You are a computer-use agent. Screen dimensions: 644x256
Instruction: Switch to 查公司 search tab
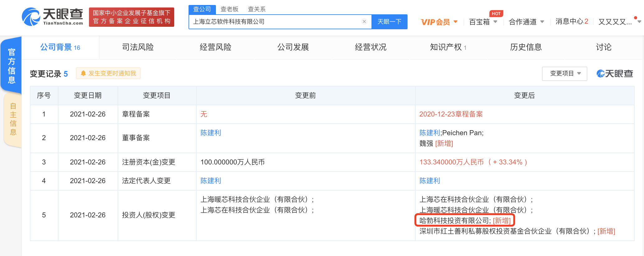(x=202, y=9)
